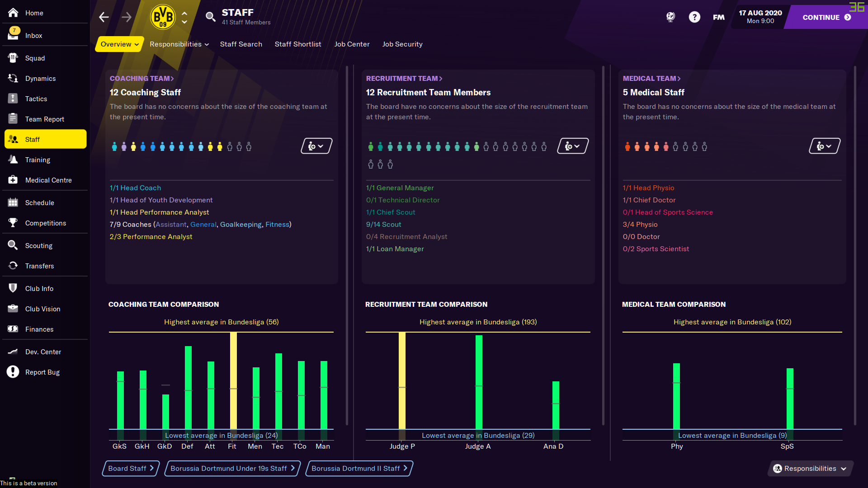Click the club switcher up/down arrows
The width and height of the screenshot is (868, 488).
click(x=184, y=17)
